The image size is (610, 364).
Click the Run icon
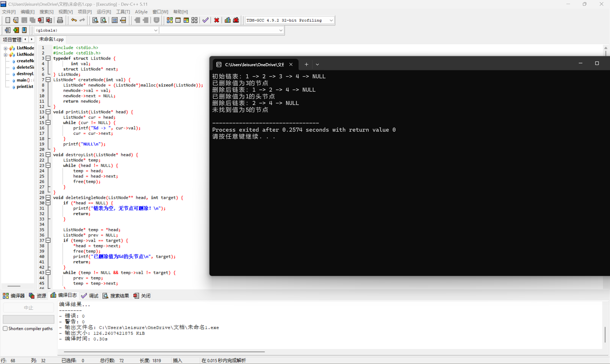tap(178, 20)
